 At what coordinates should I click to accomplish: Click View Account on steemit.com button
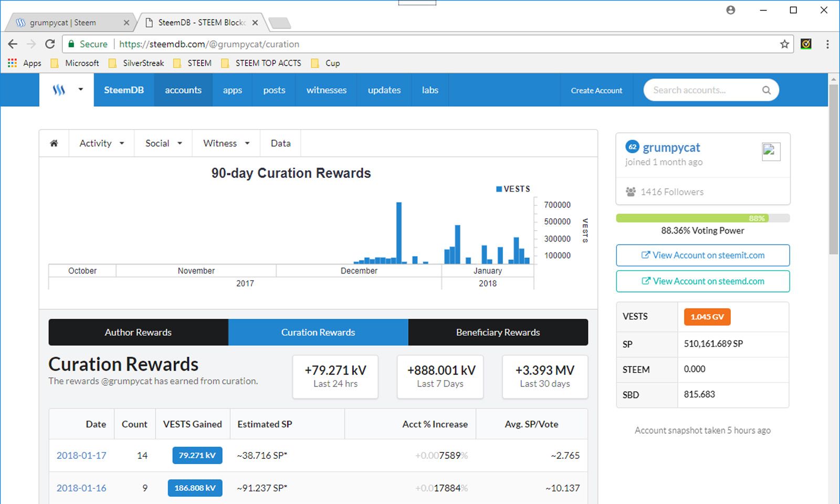[702, 255]
